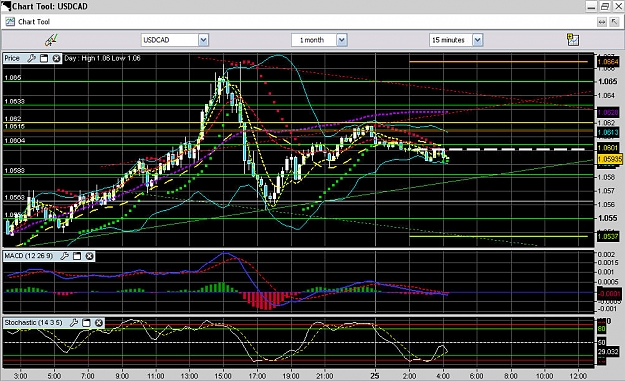This screenshot has height=381, width=625.
Task: Select the Chart Tool tab
Action: pyautogui.click(x=34, y=22)
